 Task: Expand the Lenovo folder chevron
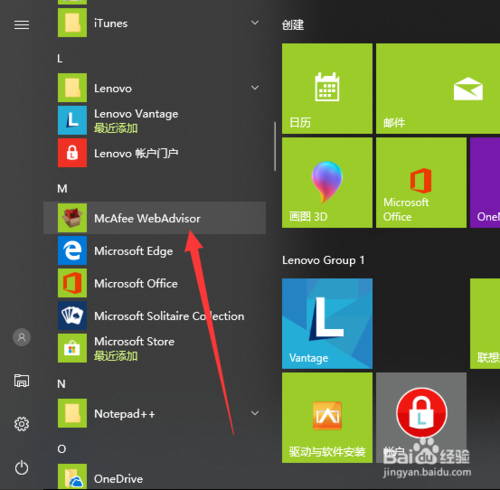pyautogui.click(x=255, y=88)
